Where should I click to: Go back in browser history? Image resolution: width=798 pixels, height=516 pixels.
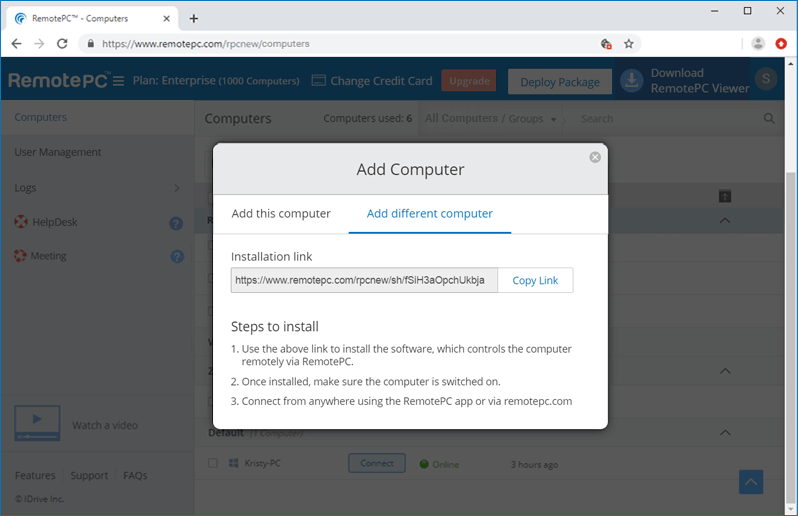pos(16,44)
